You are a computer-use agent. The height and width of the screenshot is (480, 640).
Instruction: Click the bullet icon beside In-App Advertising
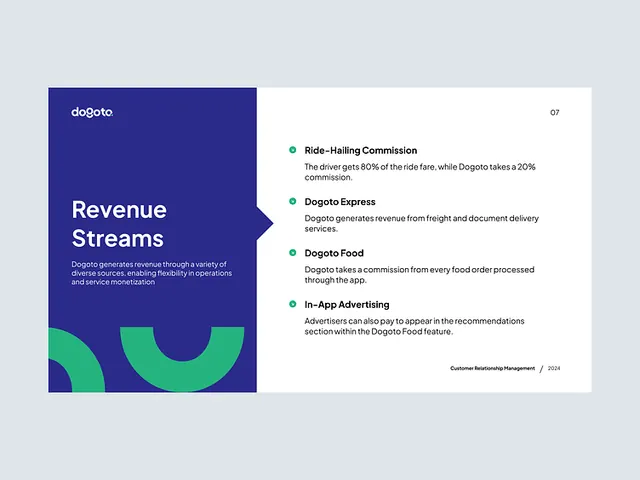tap(293, 304)
